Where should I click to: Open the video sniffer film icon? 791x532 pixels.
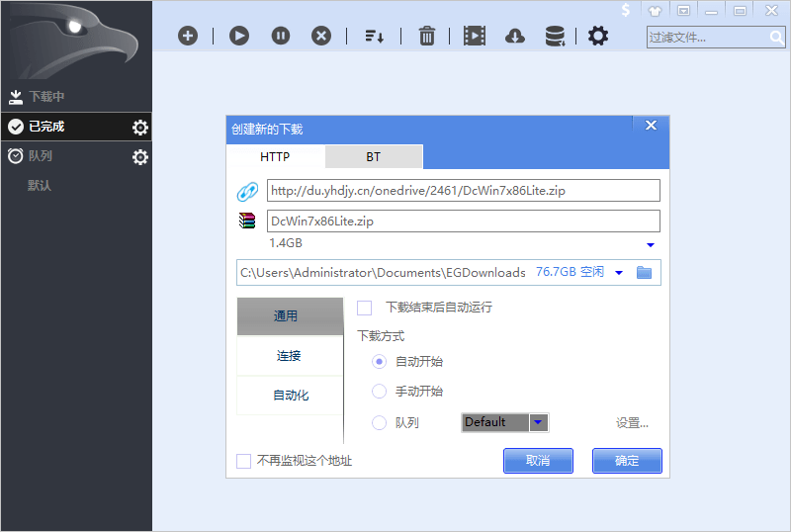475,37
